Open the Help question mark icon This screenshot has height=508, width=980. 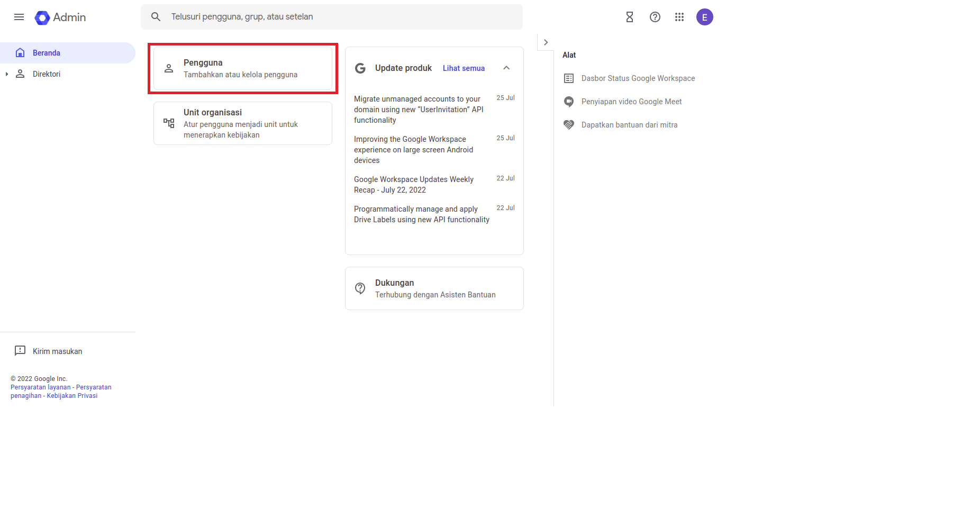(655, 17)
